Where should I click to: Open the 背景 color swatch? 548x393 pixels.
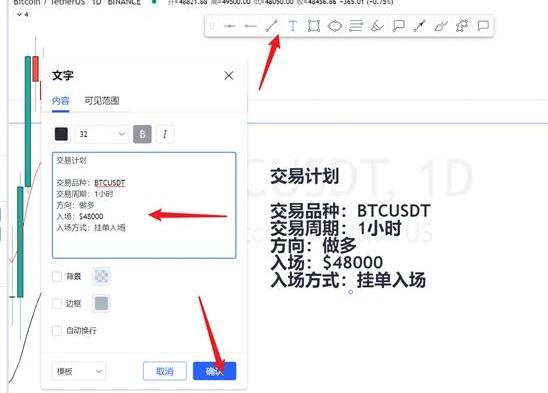(x=101, y=277)
